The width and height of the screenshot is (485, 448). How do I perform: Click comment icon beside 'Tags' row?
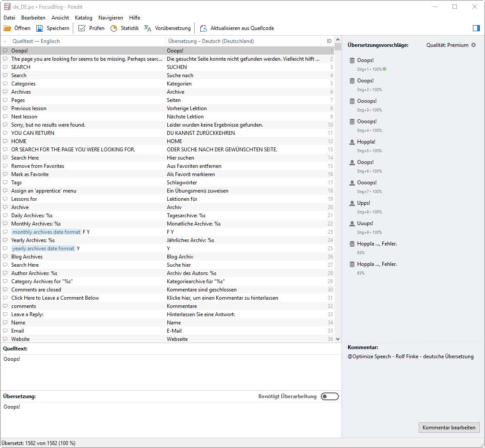pyautogui.click(x=5, y=182)
